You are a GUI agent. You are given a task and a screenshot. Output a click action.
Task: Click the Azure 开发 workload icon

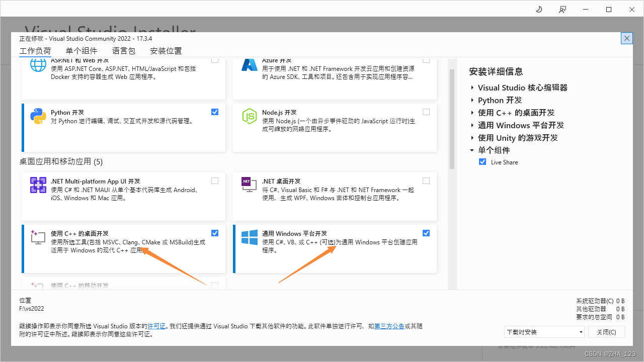pos(250,65)
